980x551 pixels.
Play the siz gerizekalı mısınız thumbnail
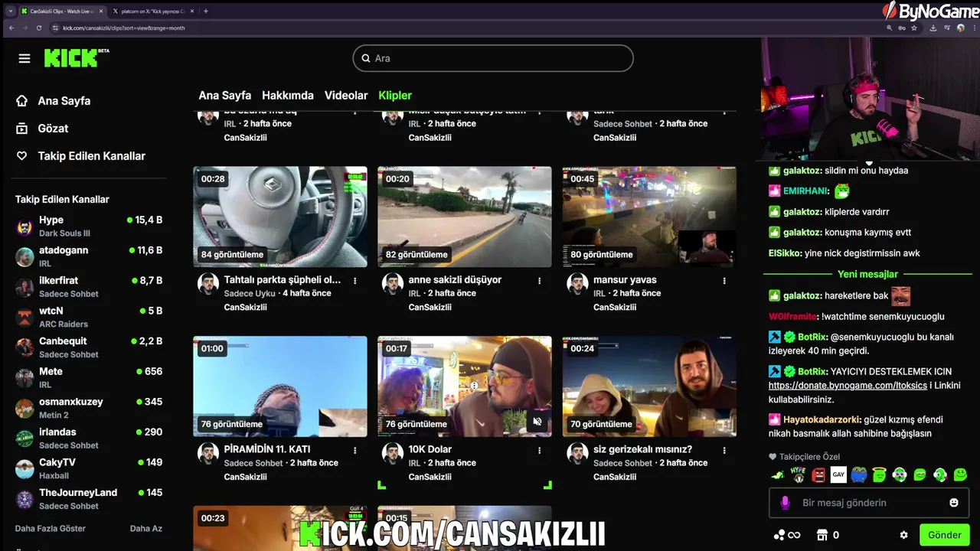click(x=649, y=386)
